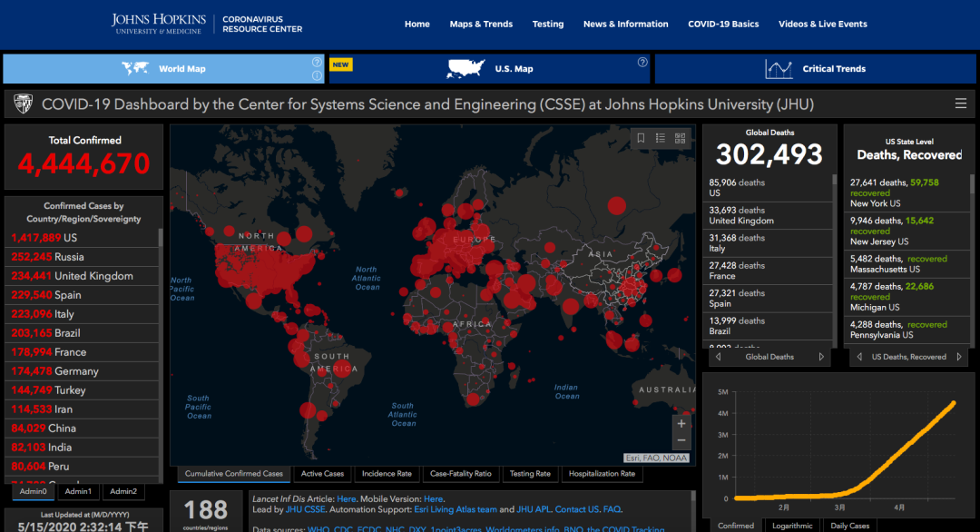Open the Contact US link
This screenshot has height=532, width=980.
click(x=576, y=509)
